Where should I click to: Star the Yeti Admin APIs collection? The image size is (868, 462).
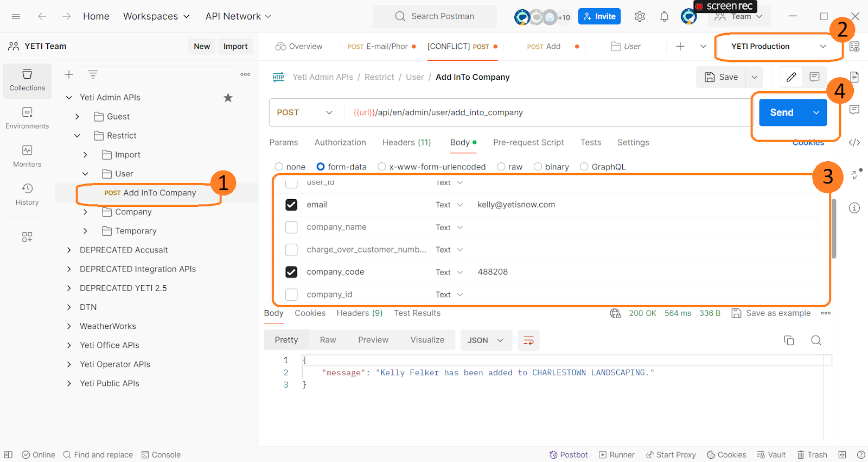228,98
